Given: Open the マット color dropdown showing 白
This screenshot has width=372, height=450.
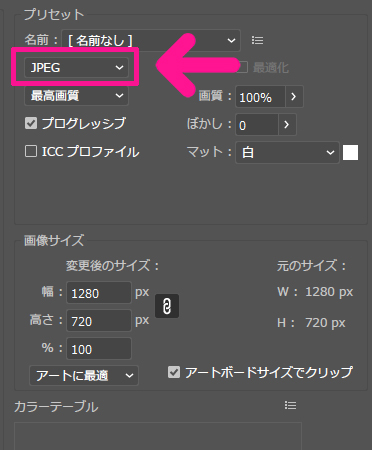Looking at the screenshot, I should [x=287, y=152].
